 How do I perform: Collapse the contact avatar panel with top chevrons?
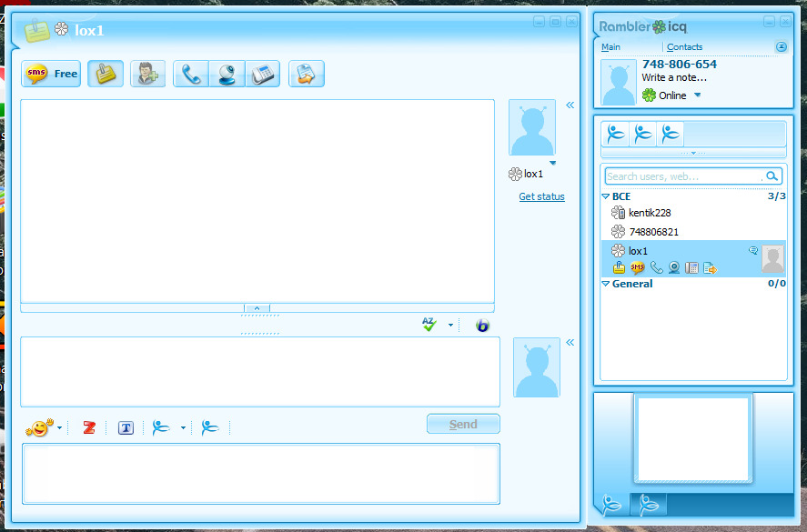click(x=570, y=105)
